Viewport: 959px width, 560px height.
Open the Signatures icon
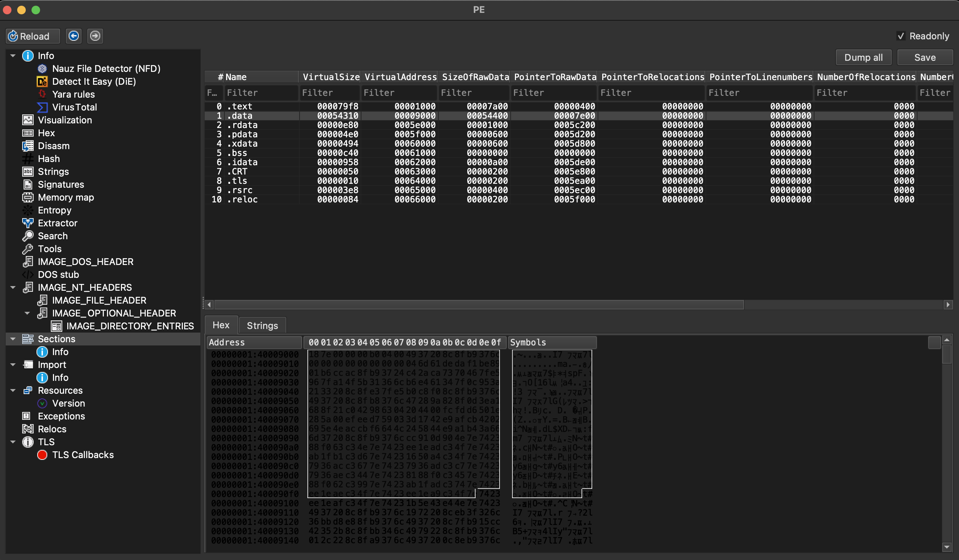[28, 185]
